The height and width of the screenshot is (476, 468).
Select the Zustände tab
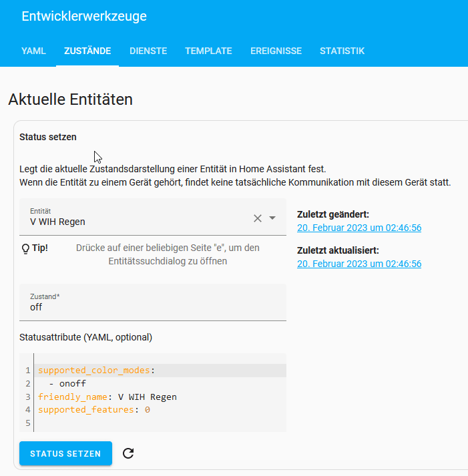tap(87, 51)
